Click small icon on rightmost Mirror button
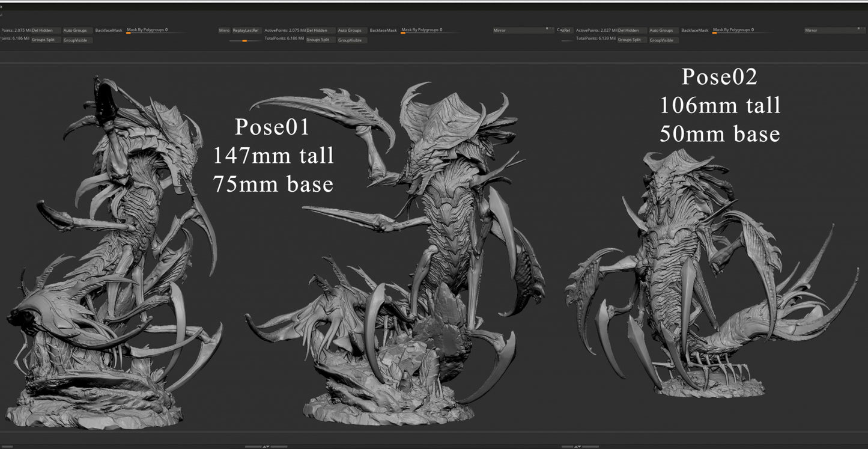This screenshot has height=449, width=868. coord(859,28)
